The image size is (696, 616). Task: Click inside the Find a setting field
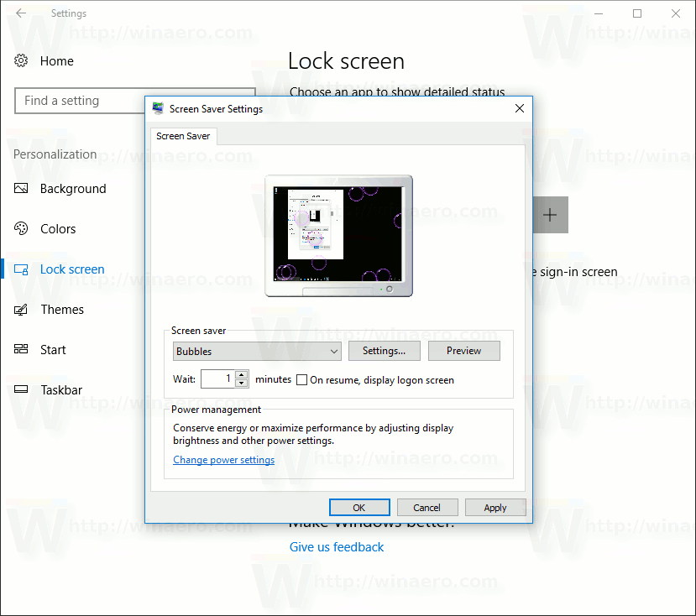point(80,100)
